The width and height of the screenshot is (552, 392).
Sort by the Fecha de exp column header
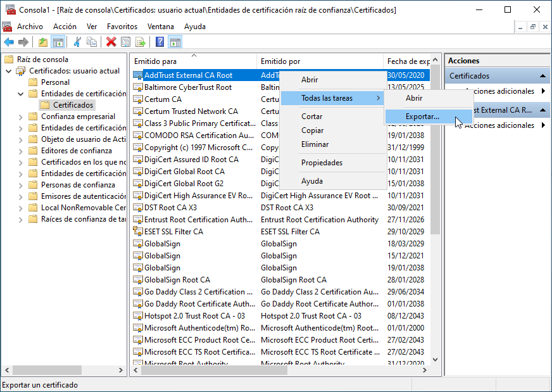pos(406,61)
